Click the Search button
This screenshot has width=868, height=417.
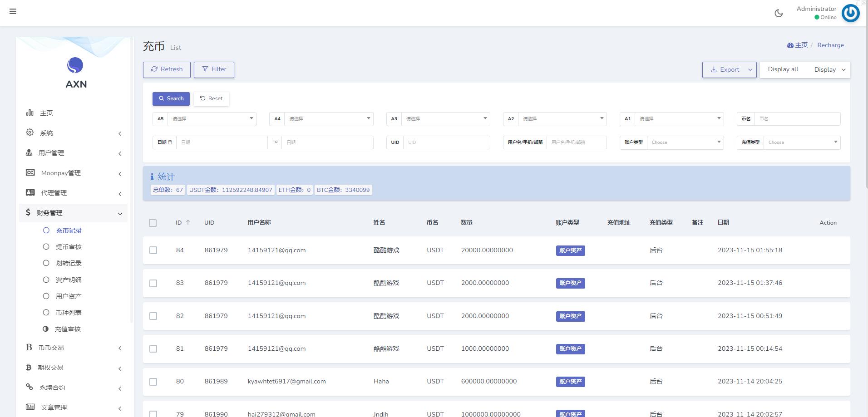(171, 98)
